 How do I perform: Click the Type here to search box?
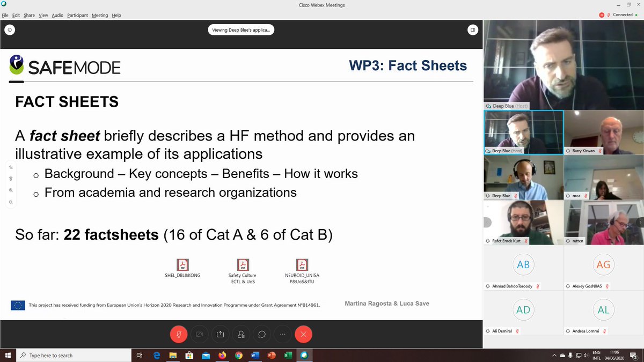(x=74, y=355)
